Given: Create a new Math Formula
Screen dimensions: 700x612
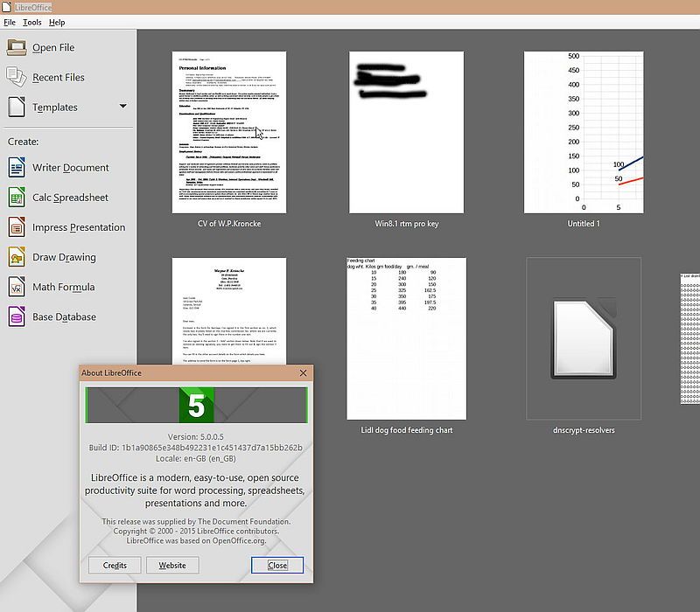Looking at the screenshot, I should click(x=63, y=288).
